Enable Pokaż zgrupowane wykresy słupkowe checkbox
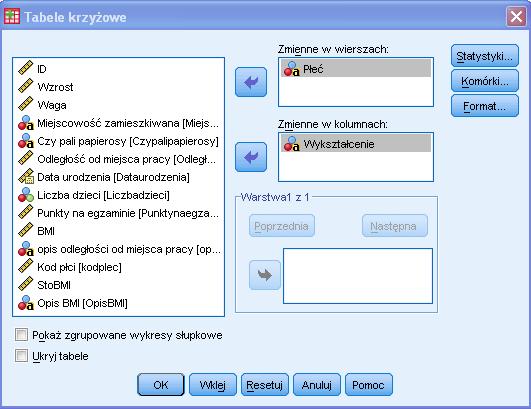The image size is (531, 409). click(x=21, y=335)
